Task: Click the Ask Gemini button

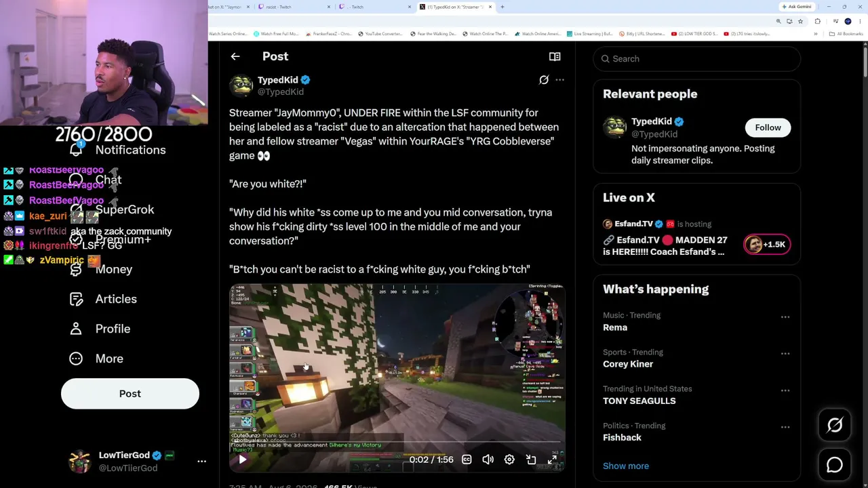Action: (796, 7)
